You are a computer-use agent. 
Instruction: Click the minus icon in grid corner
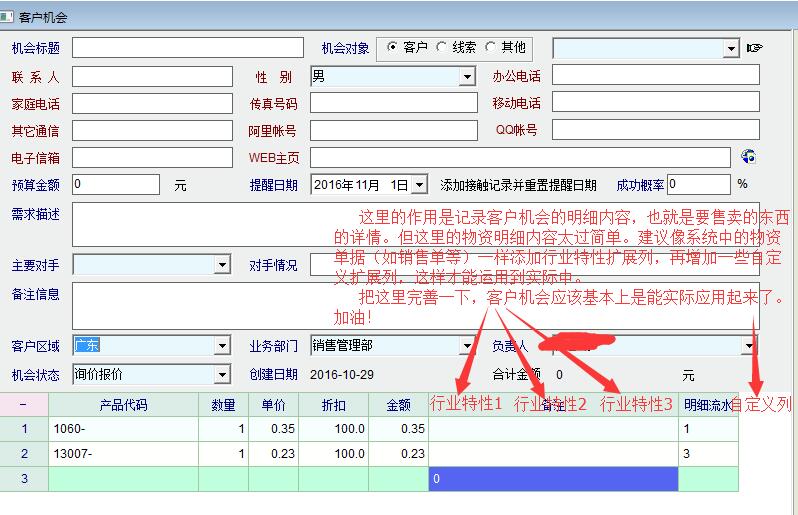23,405
